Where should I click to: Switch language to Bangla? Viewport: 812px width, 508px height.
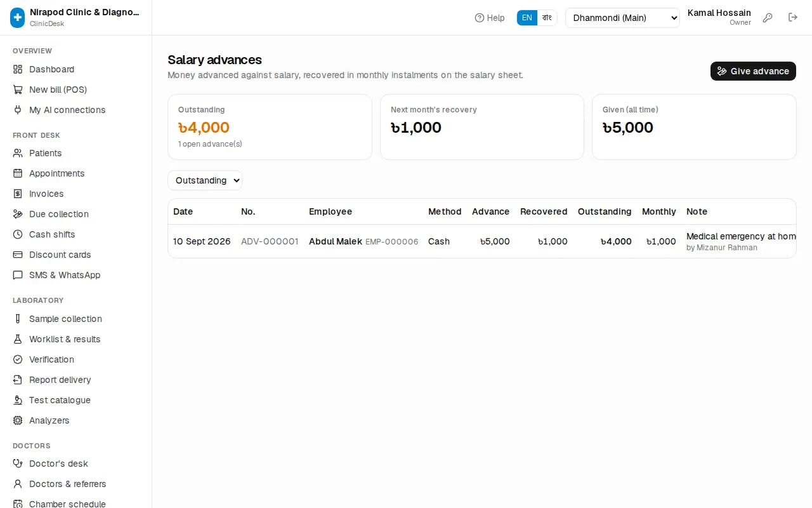[x=547, y=18]
